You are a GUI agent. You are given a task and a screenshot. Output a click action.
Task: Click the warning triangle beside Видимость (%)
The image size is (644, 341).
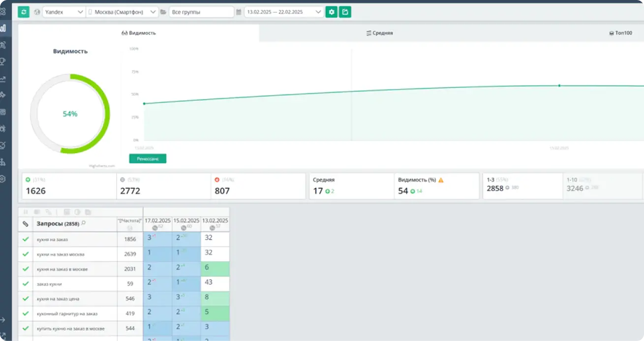click(441, 180)
